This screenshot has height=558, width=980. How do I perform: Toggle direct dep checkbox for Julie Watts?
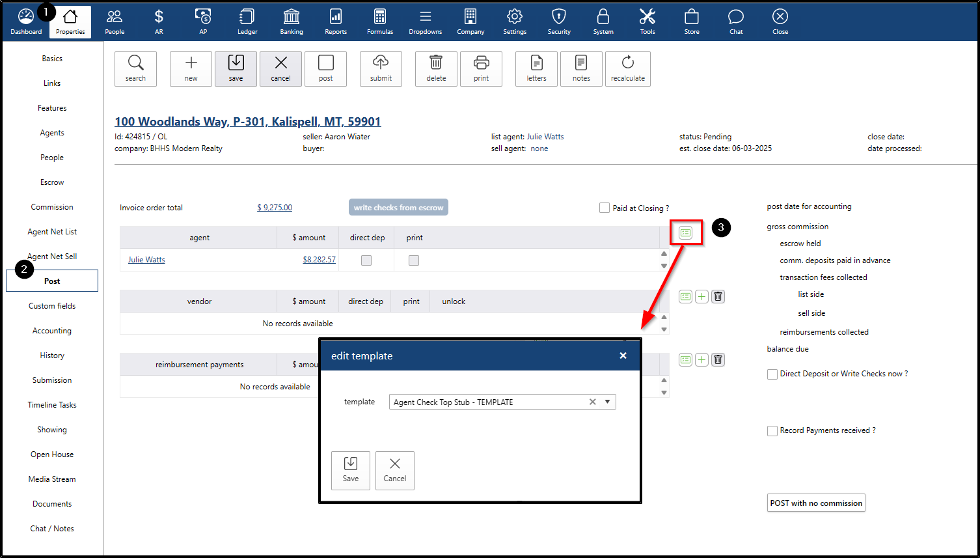pyautogui.click(x=366, y=260)
